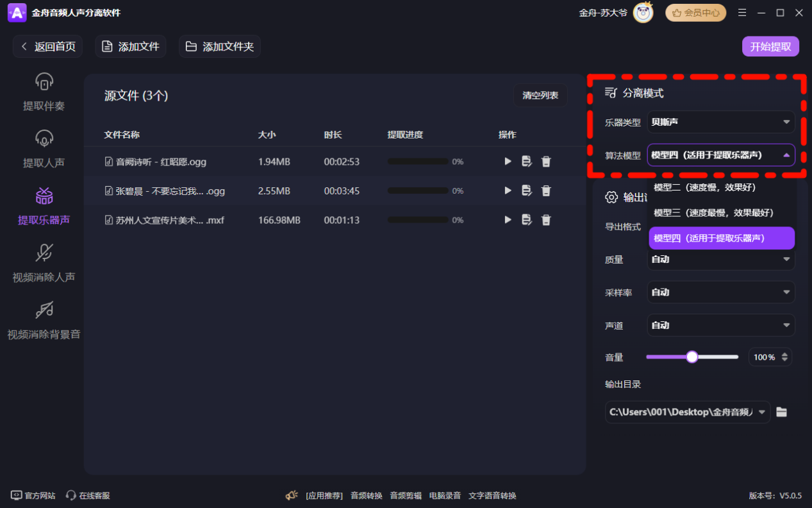Click the volume percentage field 100%
The width and height of the screenshot is (812, 508).
pyautogui.click(x=765, y=357)
